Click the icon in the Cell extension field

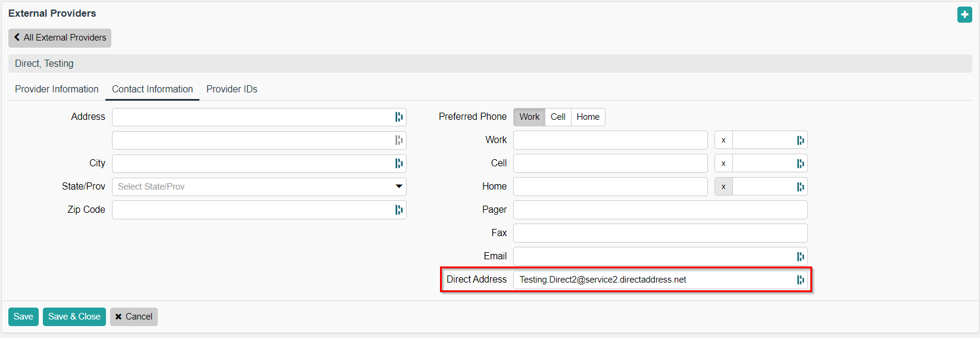[x=800, y=163]
